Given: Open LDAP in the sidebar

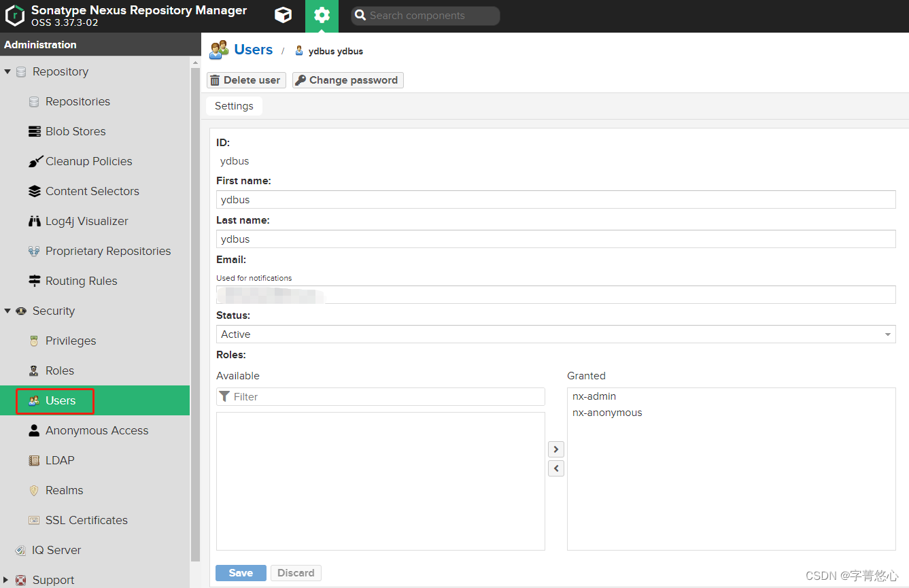Looking at the screenshot, I should coord(60,461).
